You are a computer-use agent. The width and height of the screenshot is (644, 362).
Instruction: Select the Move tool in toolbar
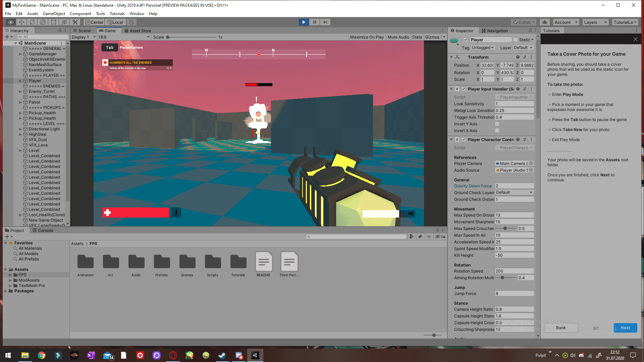click(x=21, y=22)
